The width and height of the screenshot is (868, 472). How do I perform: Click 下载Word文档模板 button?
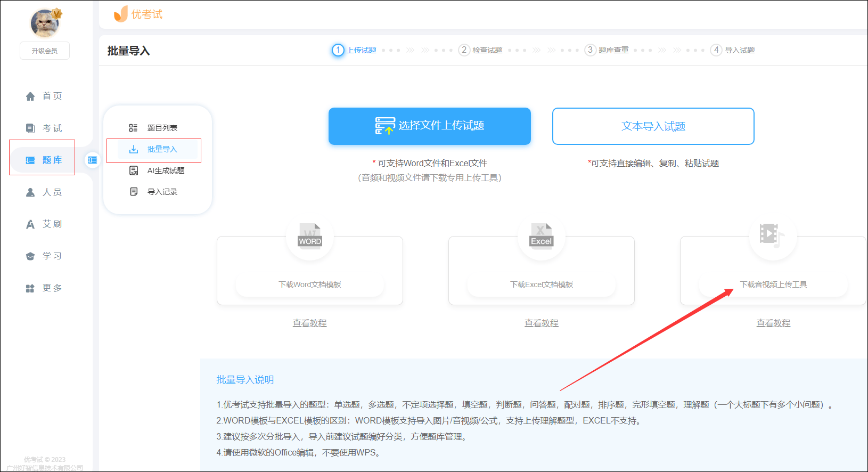click(x=310, y=285)
